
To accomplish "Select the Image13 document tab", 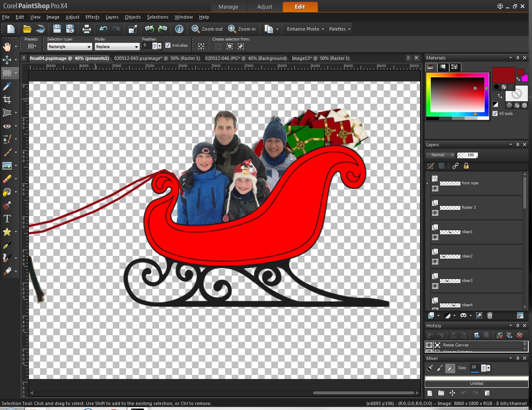I will pos(321,58).
